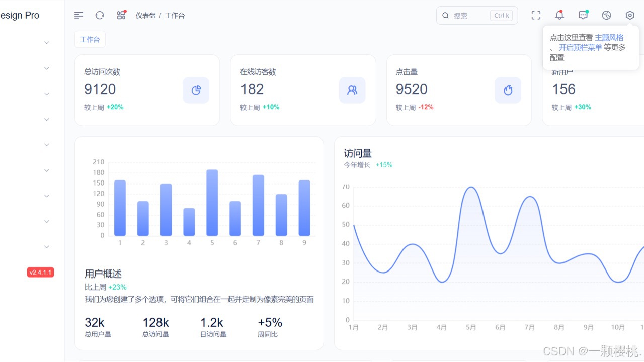Screen dimensions: 644x362
Task: Expand the topmost sidebar menu chevron
Action: coord(47,43)
